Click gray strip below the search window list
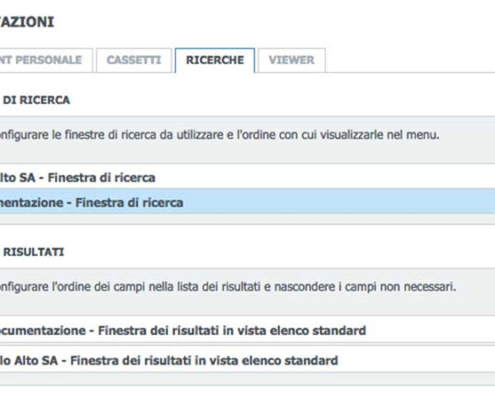Image resolution: width=495 pixels, height=400 pixels. tap(247, 219)
